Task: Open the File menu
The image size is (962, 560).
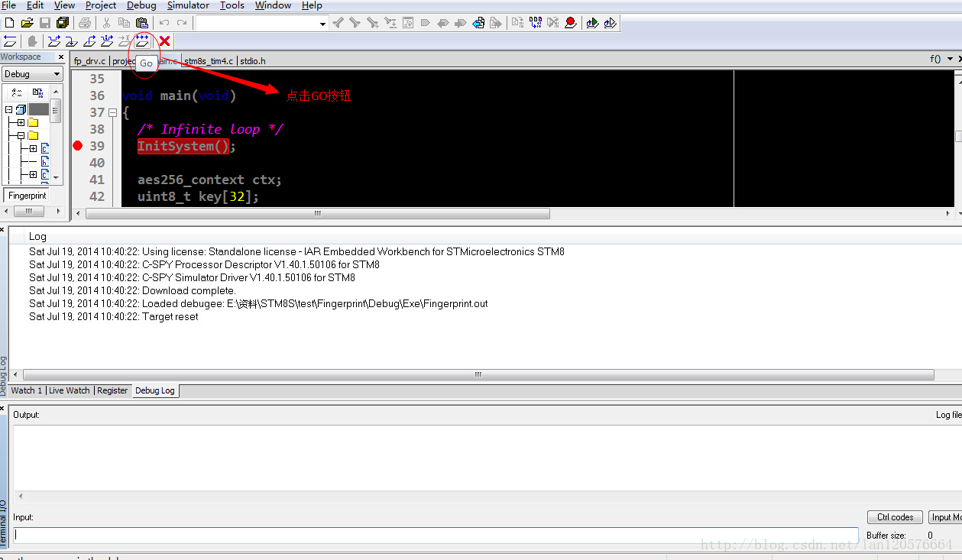Action: pyautogui.click(x=8, y=5)
